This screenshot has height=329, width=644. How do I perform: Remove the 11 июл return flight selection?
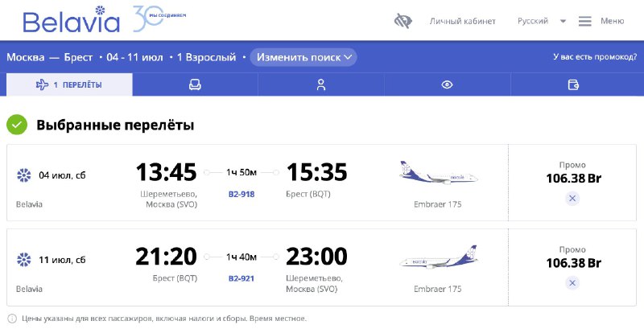pyautogui.click(x=572, y=282)
